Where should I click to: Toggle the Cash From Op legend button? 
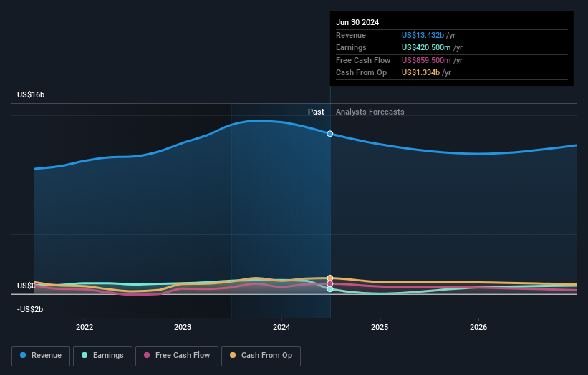pyautogui.click(x=261, y=356)
